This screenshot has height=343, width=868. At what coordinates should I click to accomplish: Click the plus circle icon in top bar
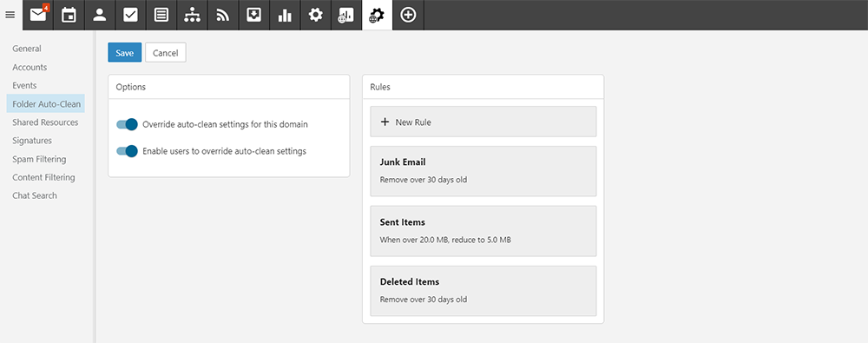coord(408,15)
